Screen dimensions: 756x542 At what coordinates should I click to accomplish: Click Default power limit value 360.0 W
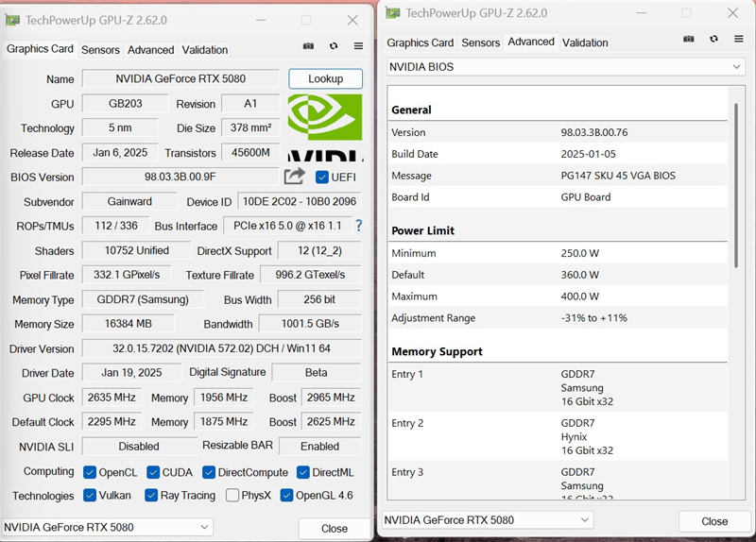click(x=579, y=275)
